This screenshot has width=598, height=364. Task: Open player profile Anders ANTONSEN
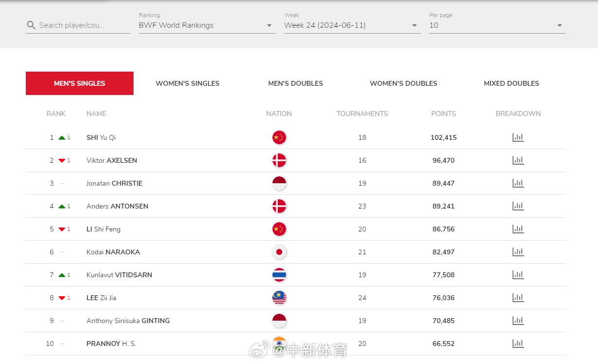(x=117, y=206)
